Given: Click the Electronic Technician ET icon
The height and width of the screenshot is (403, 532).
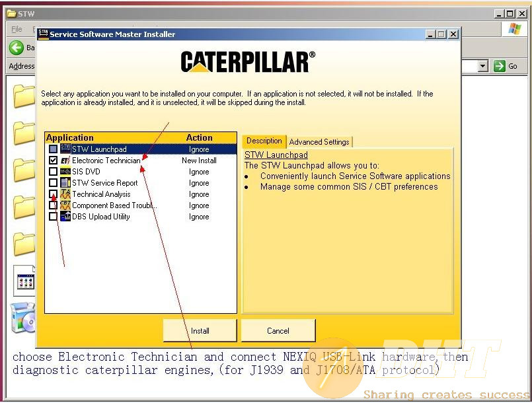Looking at the screenshot, I should click(65, 161).
